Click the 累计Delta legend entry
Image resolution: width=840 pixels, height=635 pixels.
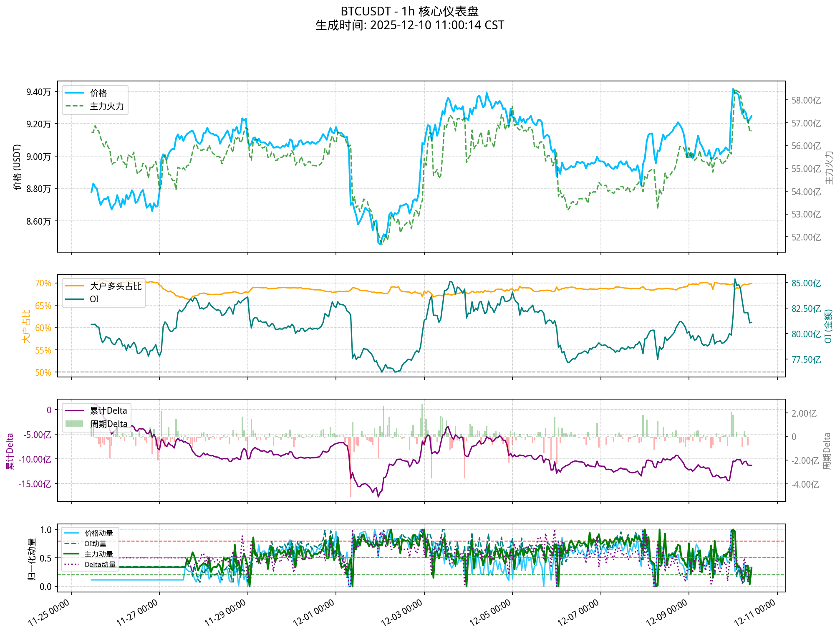[x=108, y=411]
